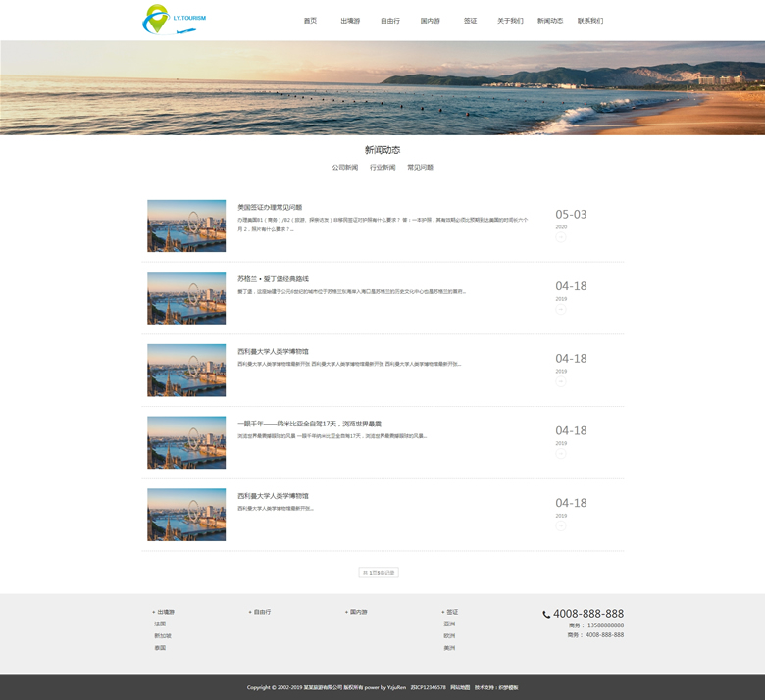Click the pagination record count box

pyautogui.click(x=379, y=572)
